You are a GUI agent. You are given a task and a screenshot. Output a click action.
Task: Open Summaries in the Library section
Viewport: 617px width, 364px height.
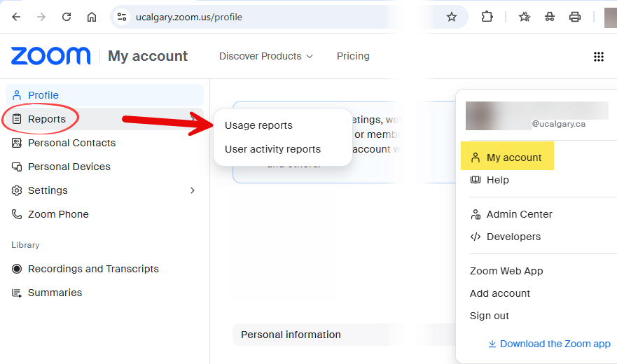(x=55, y=293)
